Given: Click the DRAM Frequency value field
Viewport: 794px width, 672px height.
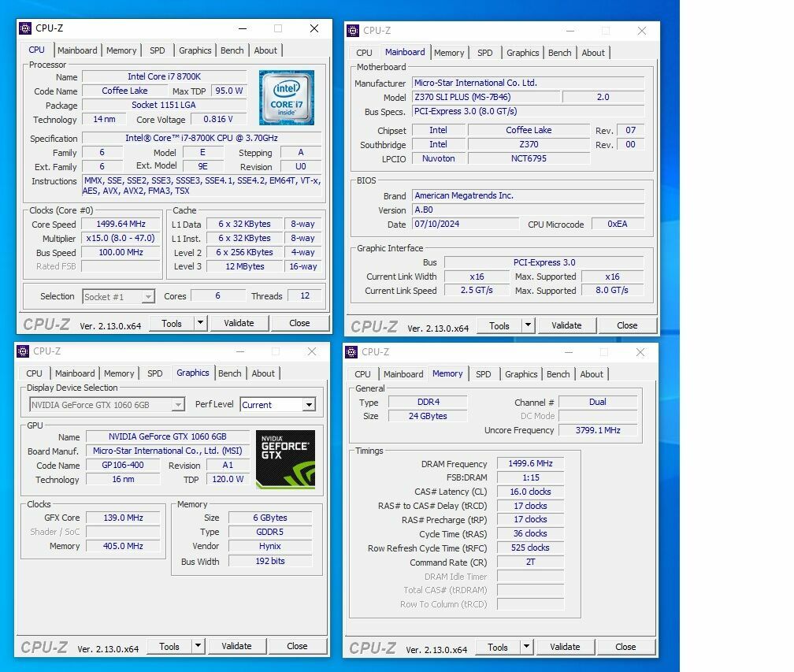Looking at the screenshot, I should [530, 464].
